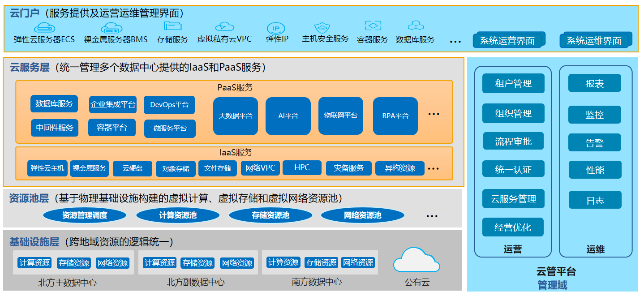Click 存储资源 under 北方主数据中心

coord(74,263)
